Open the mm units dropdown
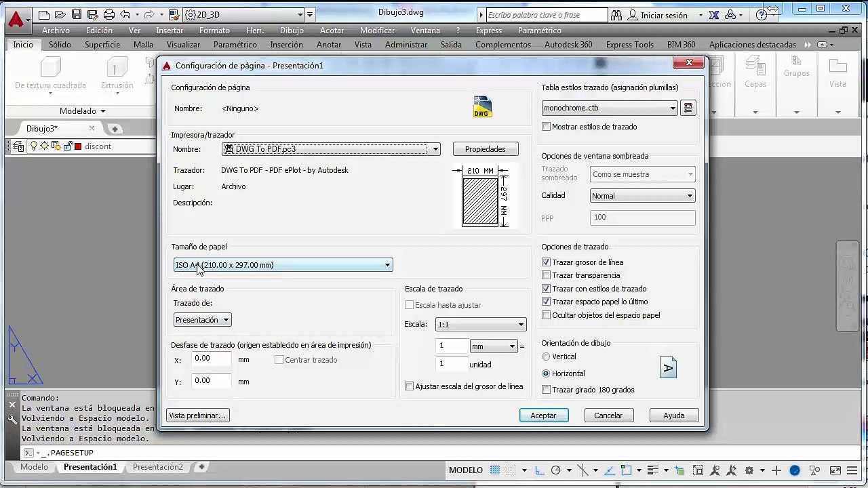 [x=494, y=346]
